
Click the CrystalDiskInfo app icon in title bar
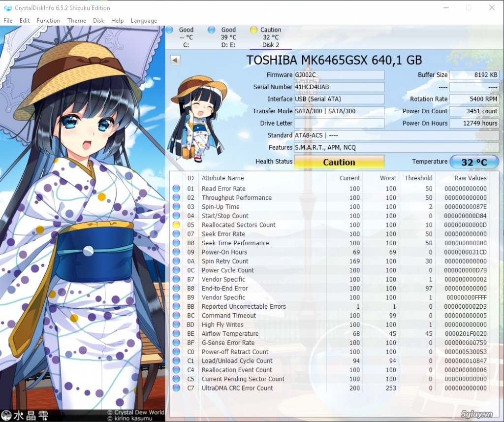8,8
